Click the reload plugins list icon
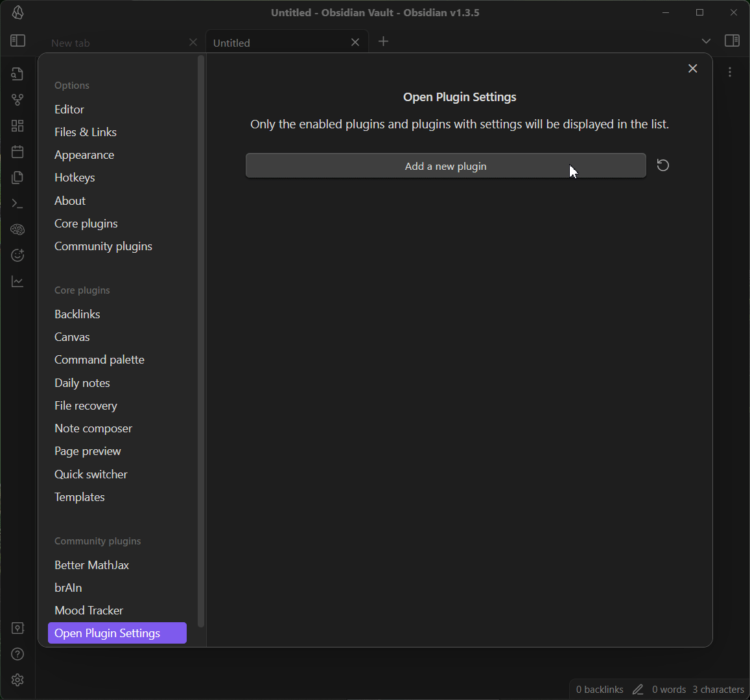This screenshot has width=750, height=700. click(663, 165)
